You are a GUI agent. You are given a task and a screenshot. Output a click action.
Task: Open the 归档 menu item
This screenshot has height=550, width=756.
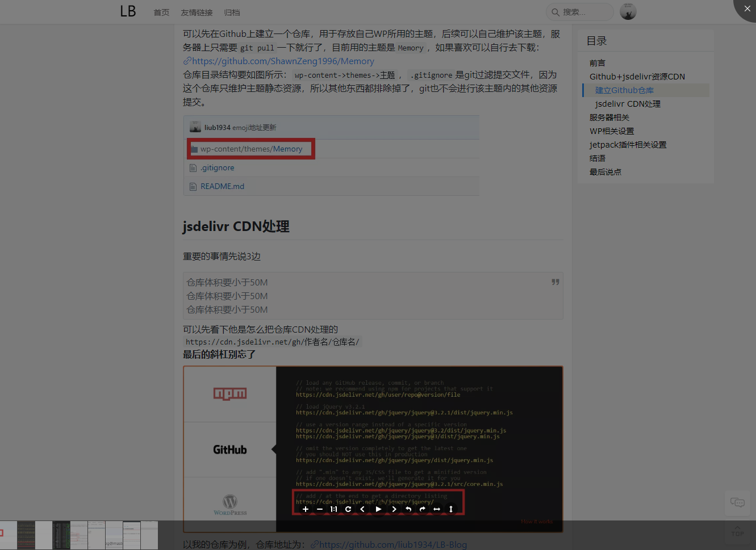[x=232, y=12]
